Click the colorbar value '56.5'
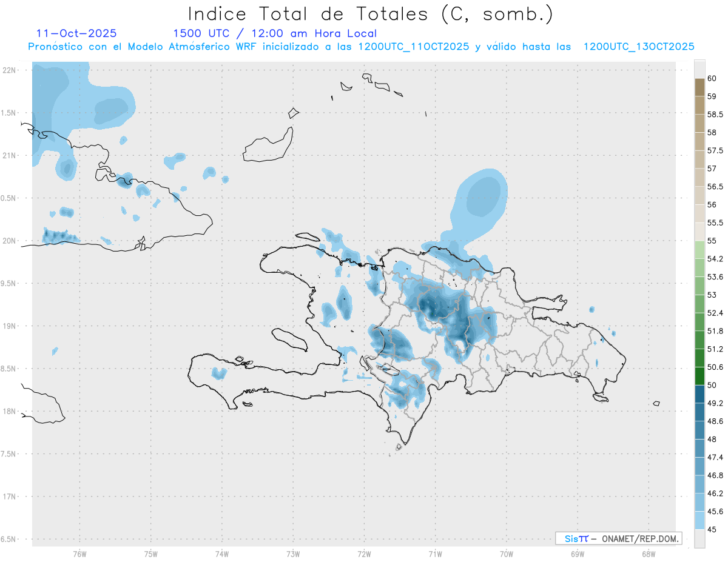Image resolution: width=728 pixels, height=562 pixels. tap(715, 187)
